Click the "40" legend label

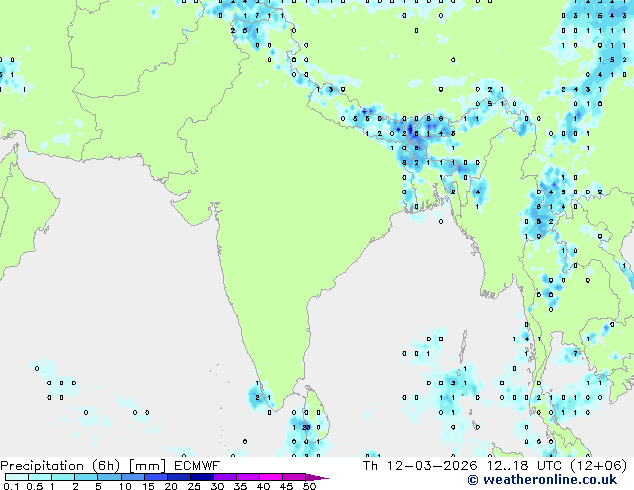(x=263, y=486)
